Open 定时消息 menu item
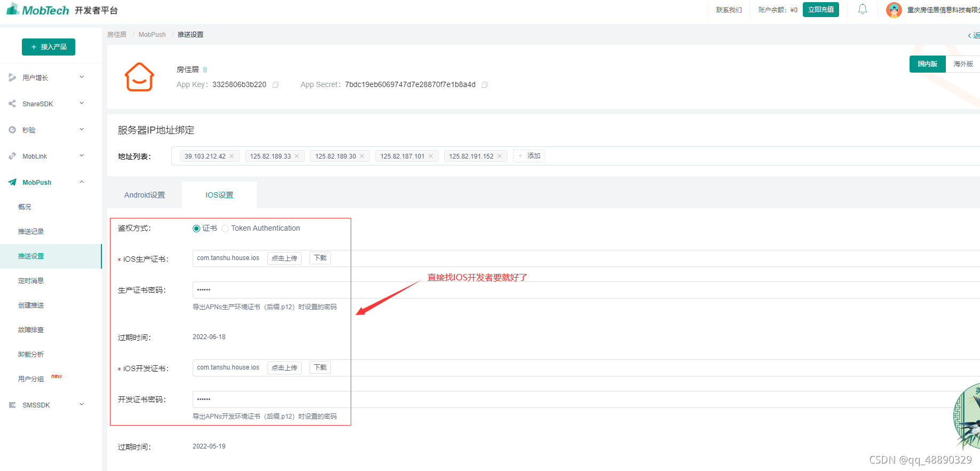 click(x=31, y=280)
